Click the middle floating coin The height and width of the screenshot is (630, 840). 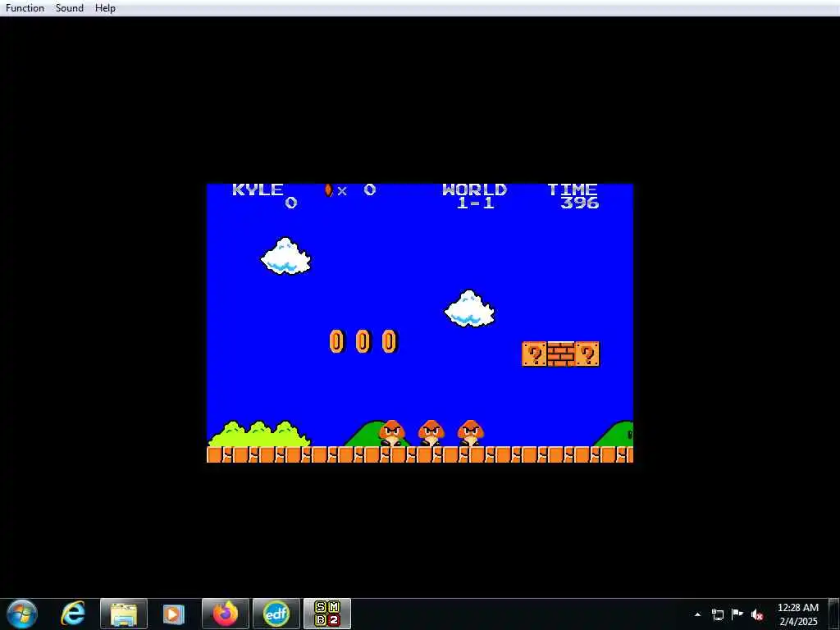tap(363, 341)
